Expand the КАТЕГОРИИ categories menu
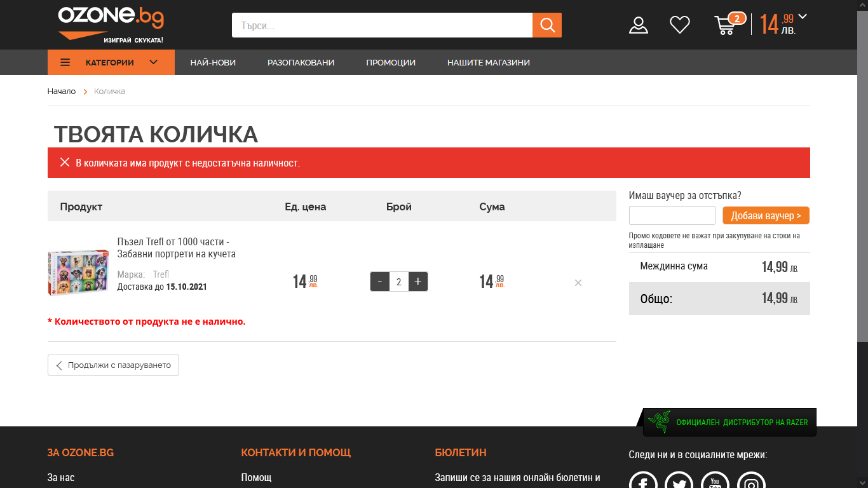 111,62
